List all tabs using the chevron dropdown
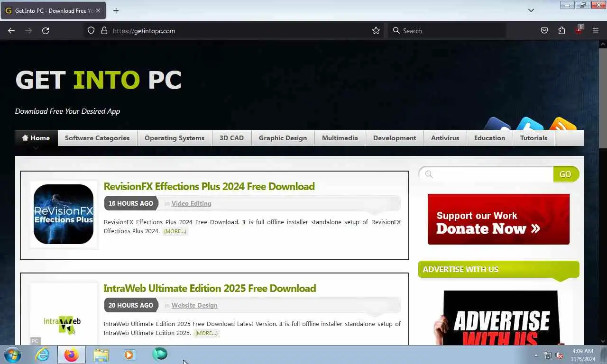The height and width of the screenshot is (364, 607). tap(531, 10)
